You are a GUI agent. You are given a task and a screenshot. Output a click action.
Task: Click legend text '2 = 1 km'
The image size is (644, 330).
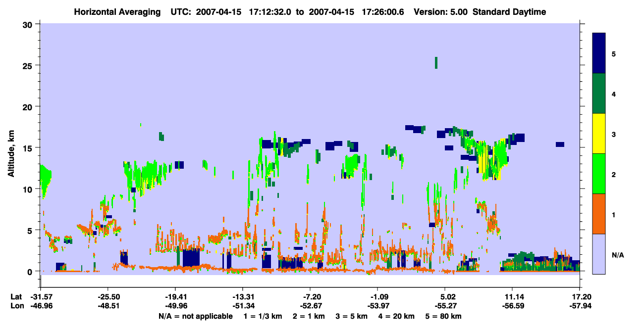click(309, 316)
